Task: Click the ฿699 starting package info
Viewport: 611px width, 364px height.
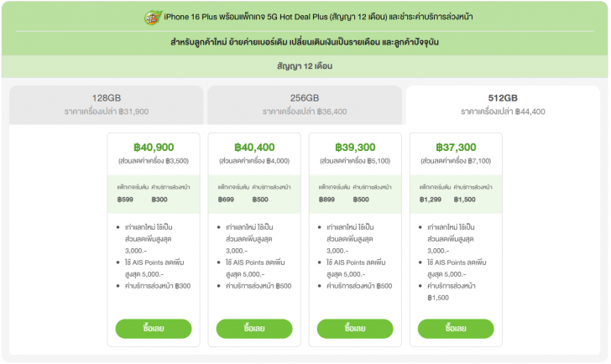Action: tap(227, 200)
